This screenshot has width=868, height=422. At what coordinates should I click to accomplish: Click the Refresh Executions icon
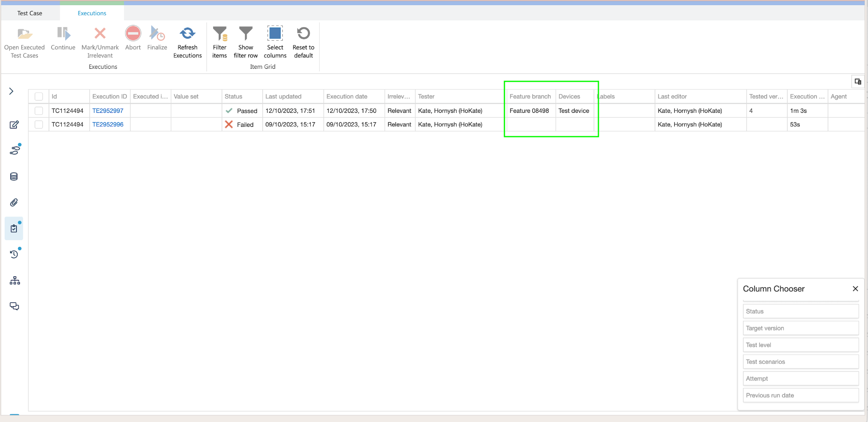(187, 34)
